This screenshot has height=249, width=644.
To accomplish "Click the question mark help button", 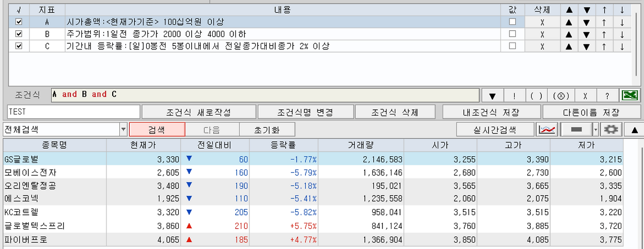I will [607, 95].
